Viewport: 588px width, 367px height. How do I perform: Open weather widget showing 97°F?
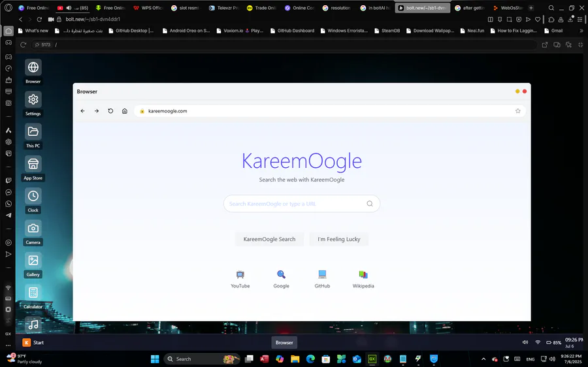pos(24,359)
